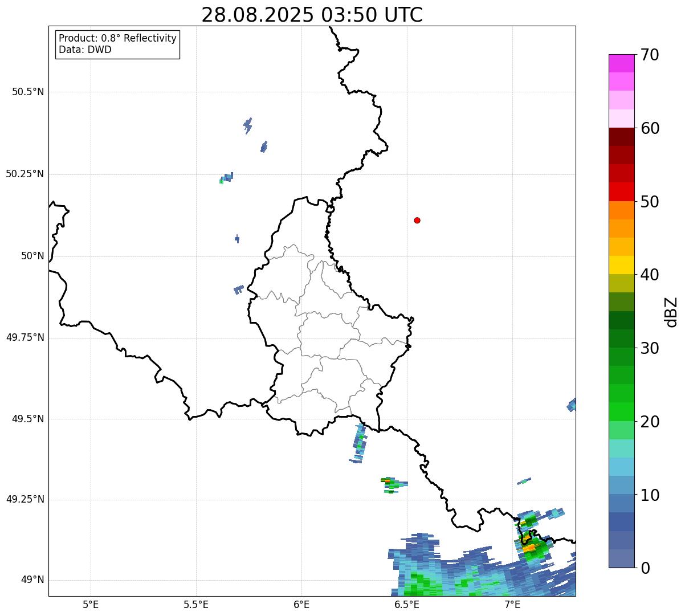Click the '6°E' longitude label
The height and width of the screenshot is (616, 685).
click(x=301, y=604)
